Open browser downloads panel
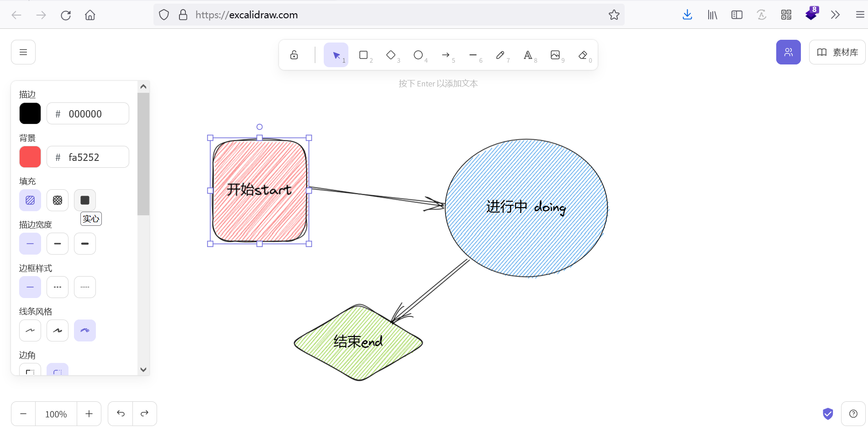Viewport: 868px width, 437px height. 687,15
